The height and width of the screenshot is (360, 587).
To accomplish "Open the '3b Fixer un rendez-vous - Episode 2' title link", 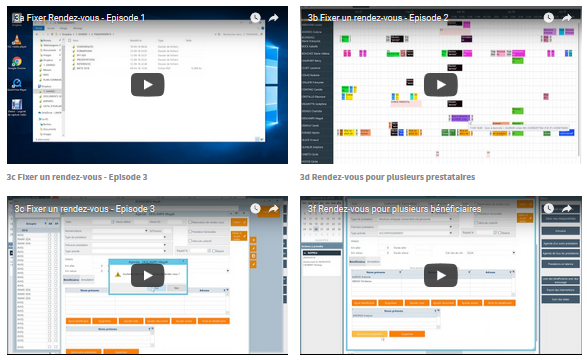I will 378,18.
